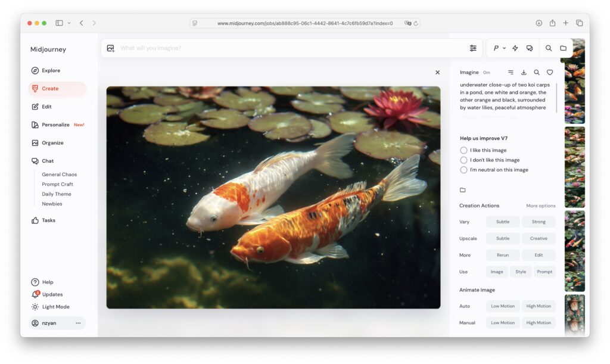
Task: Click Vary Subtle button
Action: pyautogui.click(x=503, y=222)
